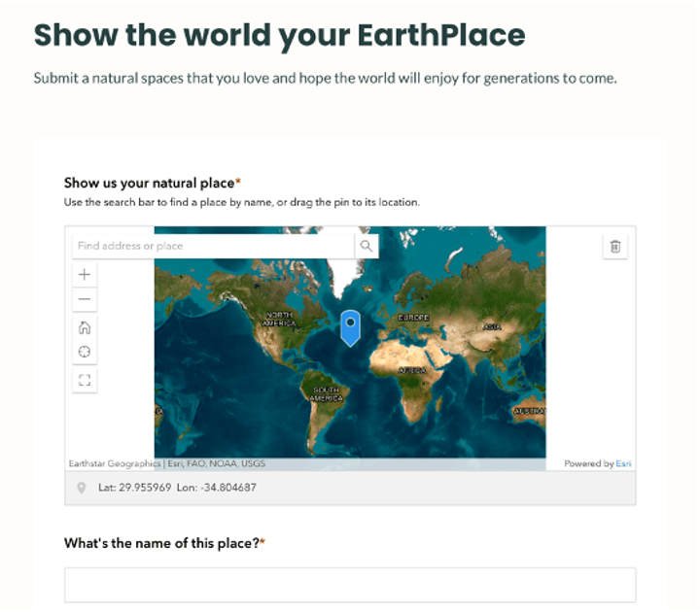Open the Esri link
The image size is (700, 612).
[x=623, y=464]
